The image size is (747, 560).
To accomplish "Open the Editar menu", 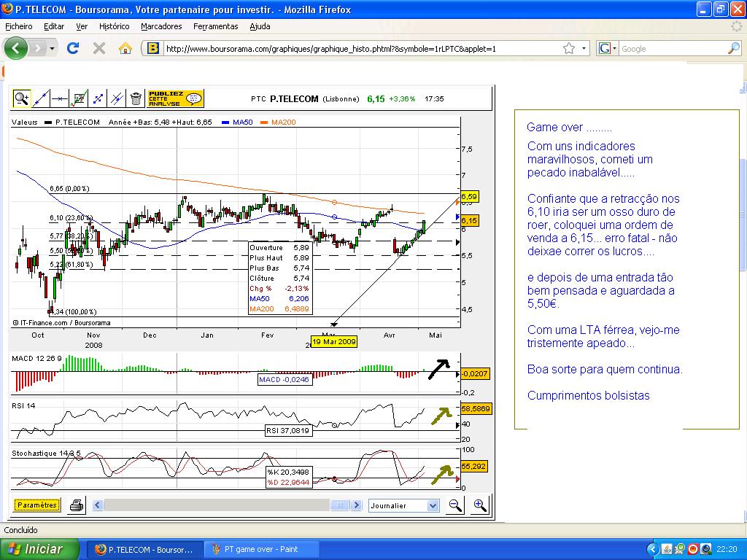I will (54, 26).
